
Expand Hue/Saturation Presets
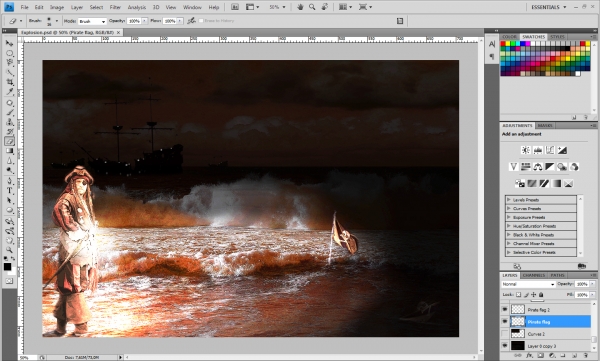(509, 226)
